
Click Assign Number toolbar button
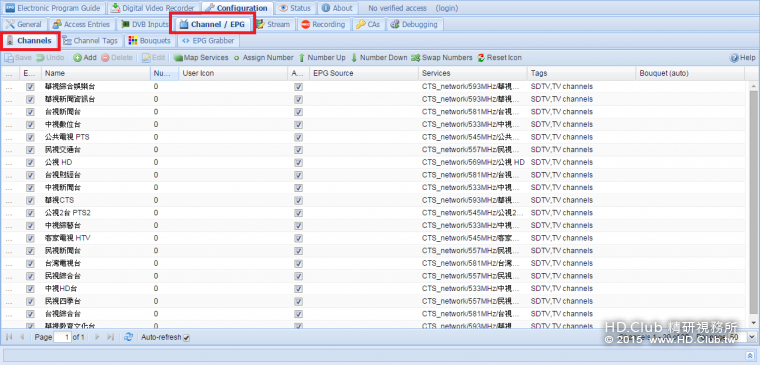263,58
